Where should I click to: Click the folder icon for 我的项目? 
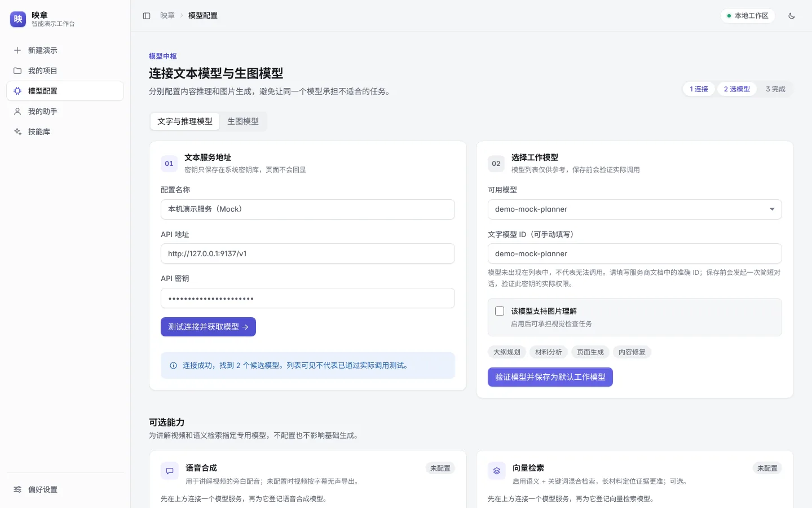(17, 71)
